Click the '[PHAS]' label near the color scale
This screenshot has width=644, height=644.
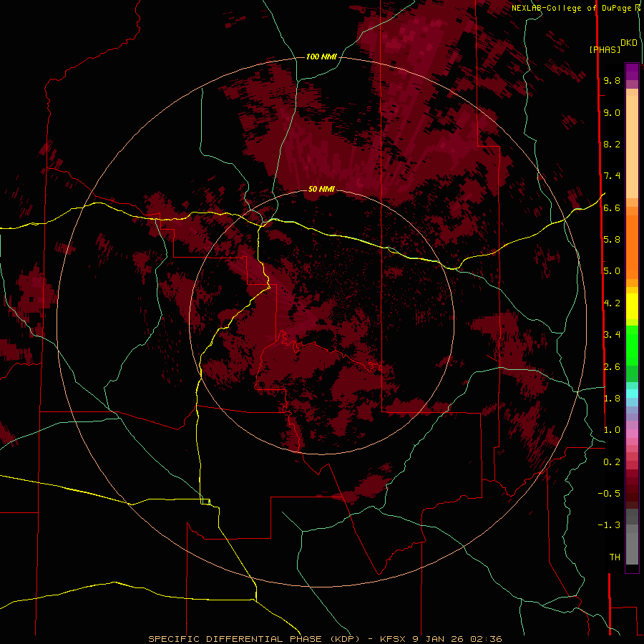coord(605,49)
